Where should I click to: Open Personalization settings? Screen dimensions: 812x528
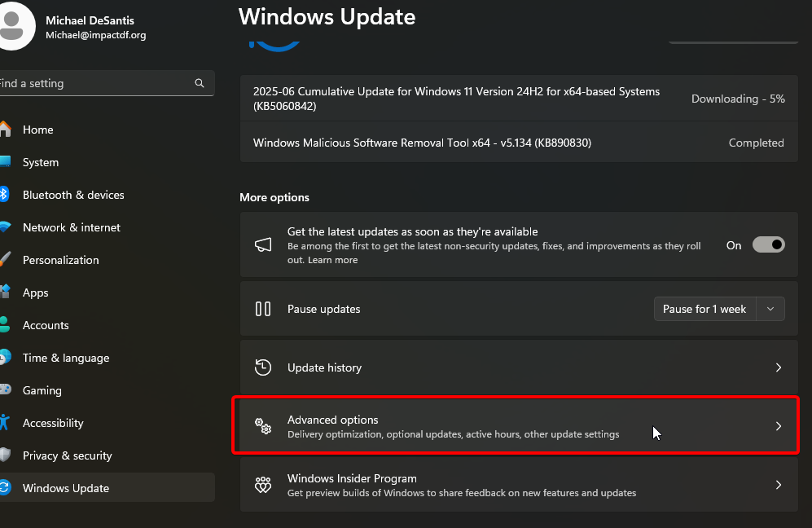[60, 260]
